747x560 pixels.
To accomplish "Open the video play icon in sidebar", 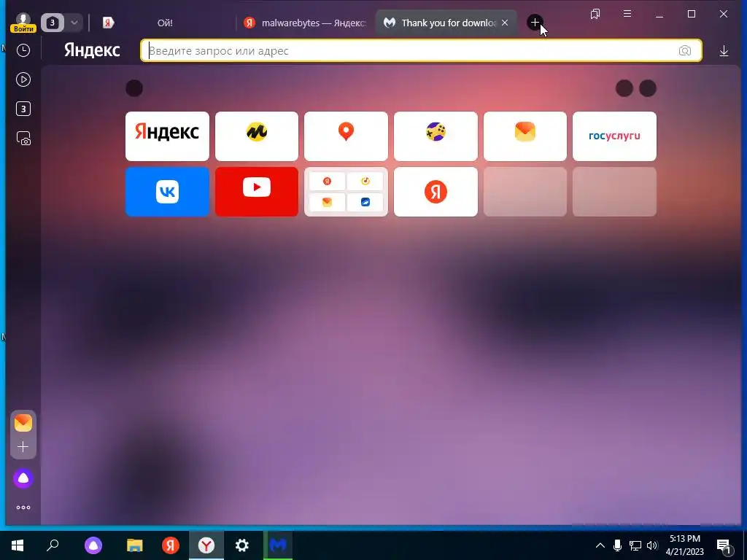I will point(23,79).
